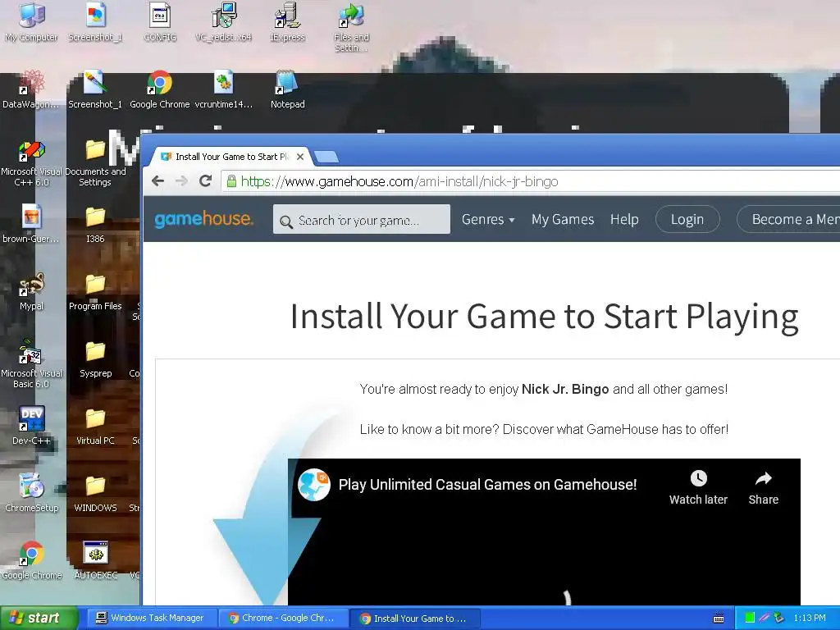Click the GameHouse channel avatar on the video
This screenshot has width=840, height=630.
314,484
